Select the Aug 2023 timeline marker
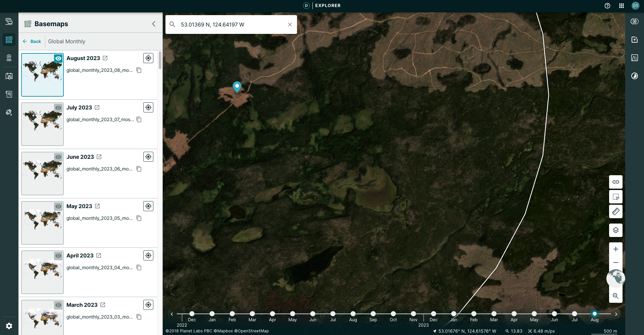The image size is (644, 335). click(x=595, y=314)
